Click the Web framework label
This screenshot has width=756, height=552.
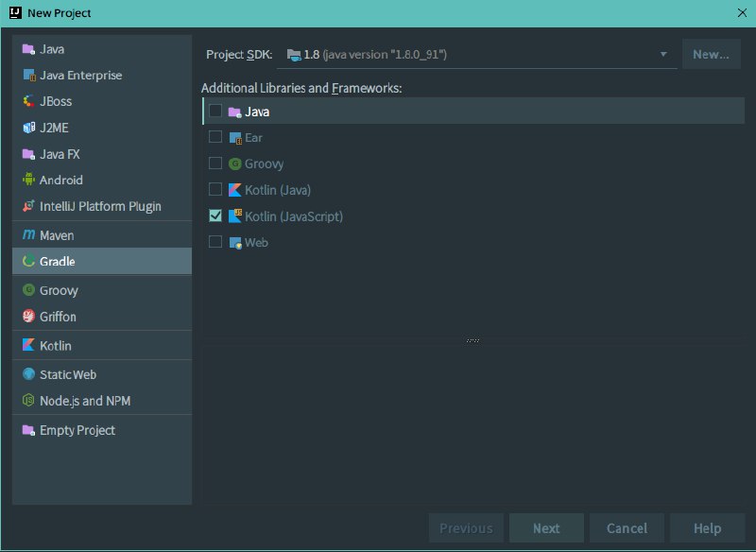pos(256,243)
